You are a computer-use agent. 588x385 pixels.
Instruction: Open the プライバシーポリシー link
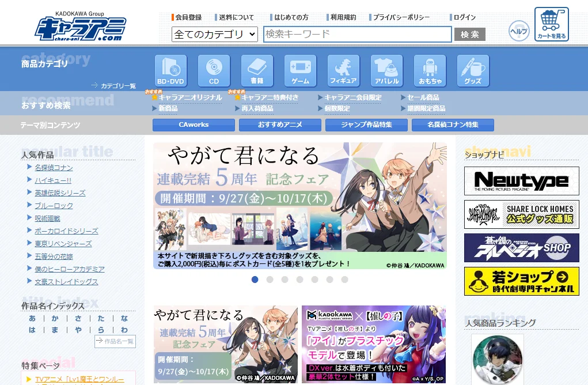pyautogui.click(x=401, y=17)
